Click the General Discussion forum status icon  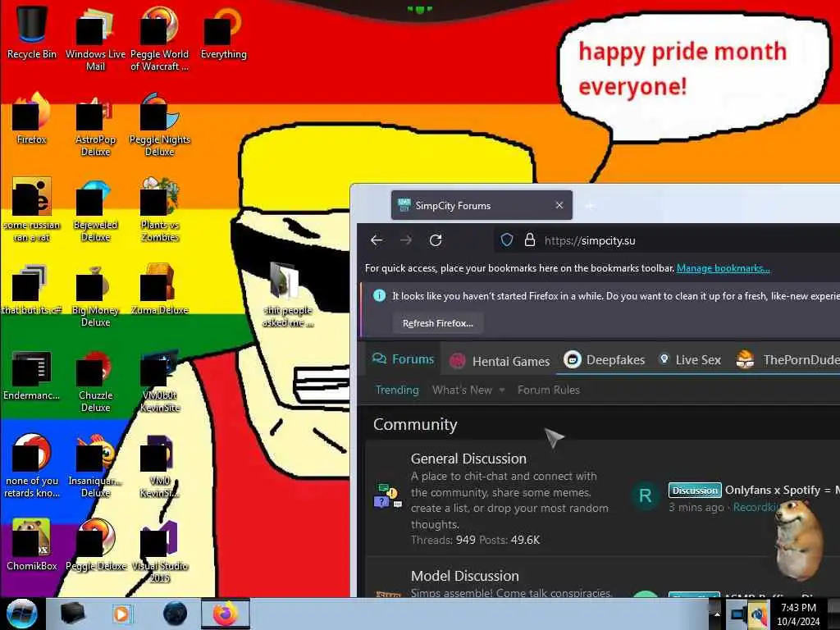coord(387,495)
